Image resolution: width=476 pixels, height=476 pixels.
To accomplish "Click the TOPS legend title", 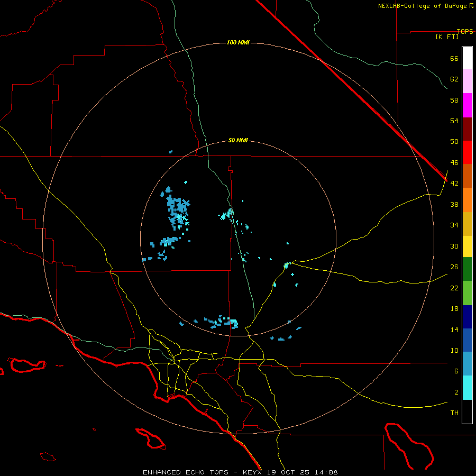I will 465,31.
